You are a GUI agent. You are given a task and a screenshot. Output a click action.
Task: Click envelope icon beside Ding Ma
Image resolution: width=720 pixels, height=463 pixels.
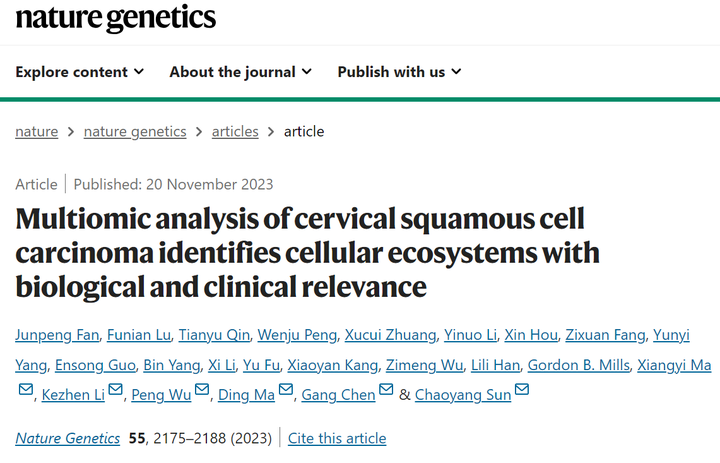point(286,391)
